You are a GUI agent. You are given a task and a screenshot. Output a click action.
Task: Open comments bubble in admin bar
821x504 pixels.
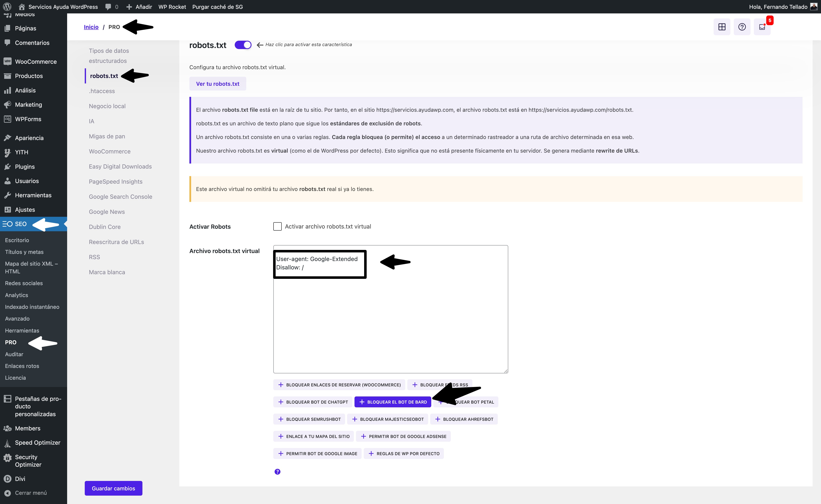pyautogui.click(x=111, y=7)
